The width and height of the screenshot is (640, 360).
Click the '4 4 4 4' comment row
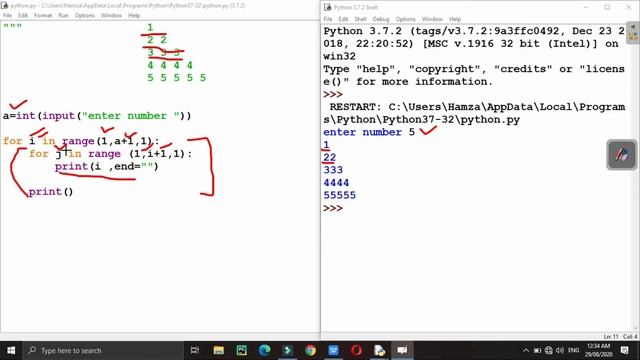click(170, 65)
